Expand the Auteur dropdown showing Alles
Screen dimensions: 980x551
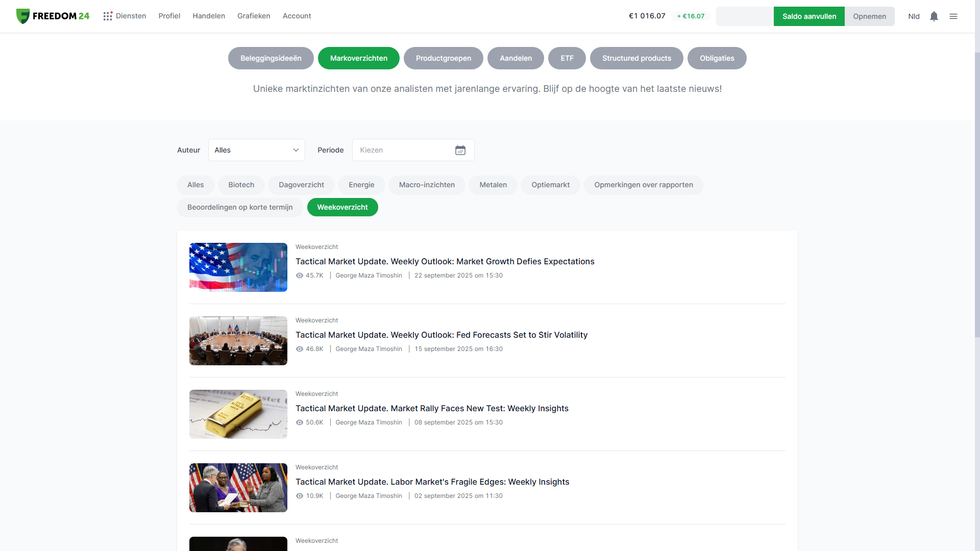click(x=256, y=150)
